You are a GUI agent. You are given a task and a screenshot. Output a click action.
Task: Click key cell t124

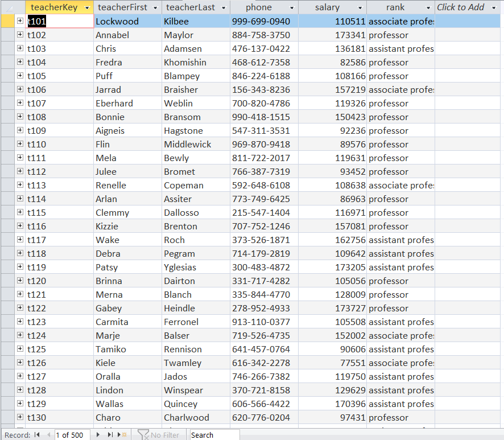click(x=60, y=335)
